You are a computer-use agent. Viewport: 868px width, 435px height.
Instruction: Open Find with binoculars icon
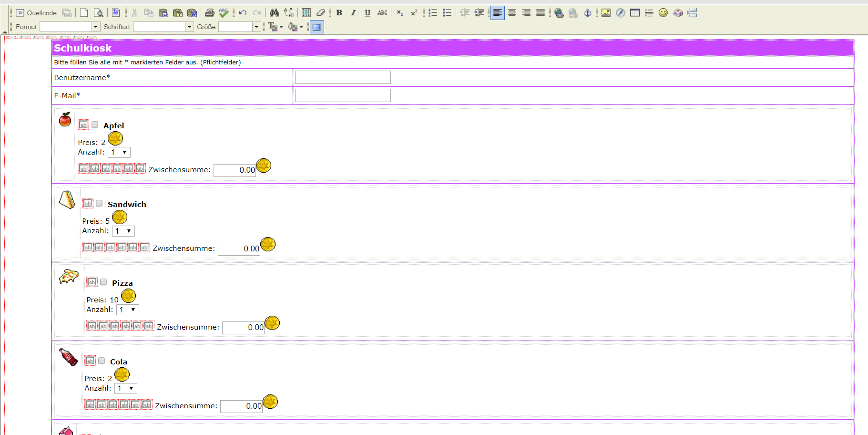pyautogui.click(x=274, y=13)
